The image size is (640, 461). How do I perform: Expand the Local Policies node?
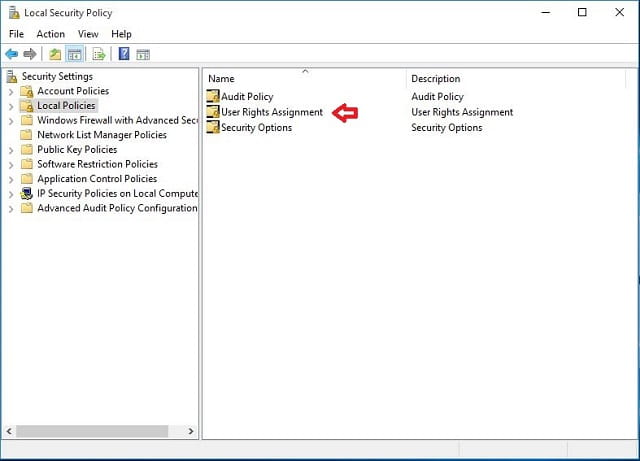[x=11, y=107]
